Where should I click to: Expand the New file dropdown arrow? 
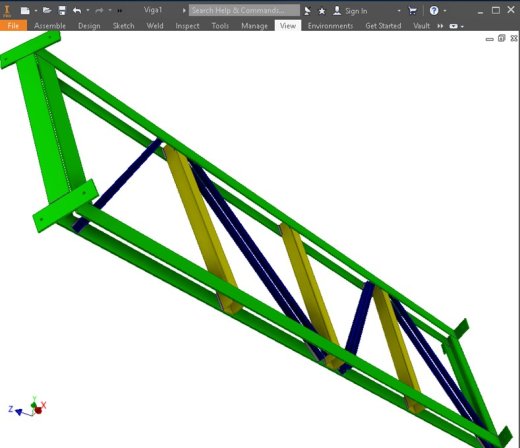tap(36, 11)
